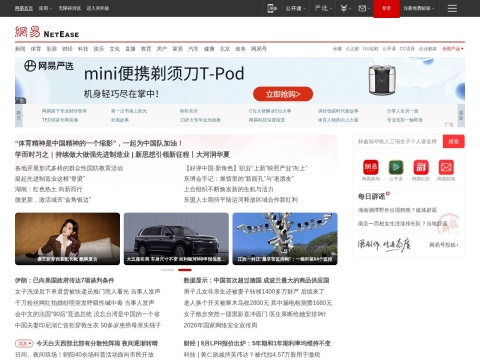Open the 老人换个开关 2800元 news link

pyautogui.click(x=258, y=303)
